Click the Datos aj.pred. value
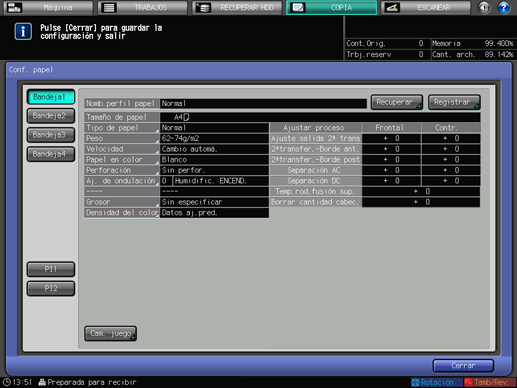Viewport: 517px width, 388px height. [x=214, y=213]
